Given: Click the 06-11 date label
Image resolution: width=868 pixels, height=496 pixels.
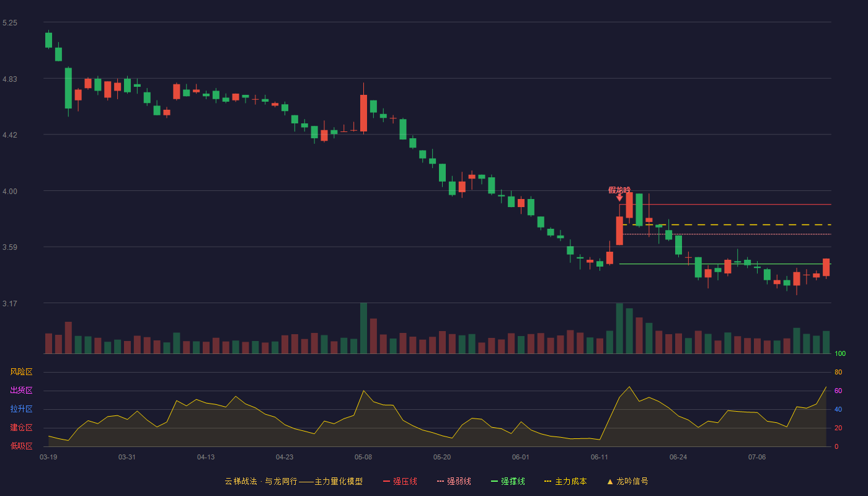Looking at the screenshot, I should click(600, 457).
